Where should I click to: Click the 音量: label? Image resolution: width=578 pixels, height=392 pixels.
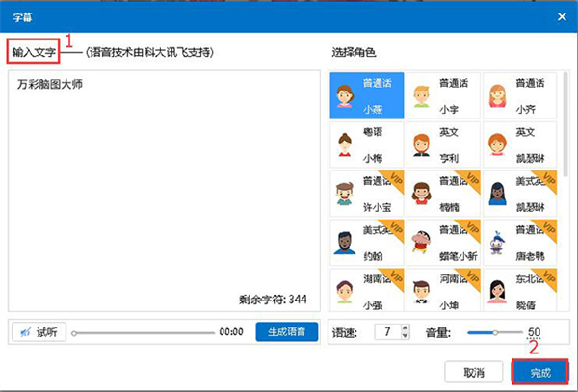pyautogui.click(x=438, y=332)
